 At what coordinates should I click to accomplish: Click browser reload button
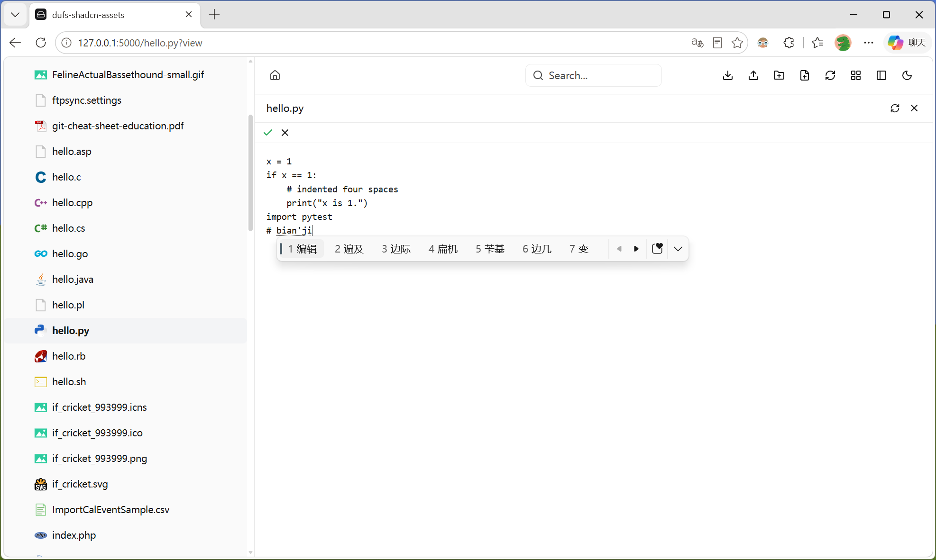coord(41,43)
